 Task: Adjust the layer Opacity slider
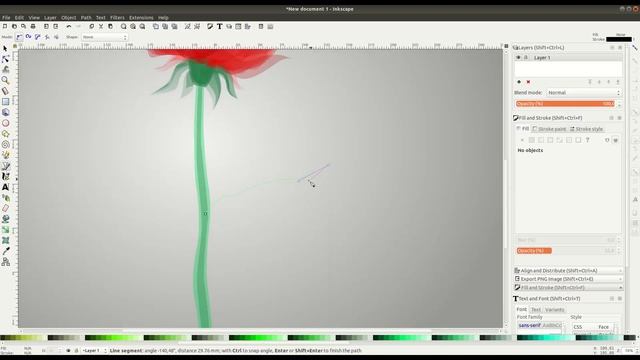(x=565, y=104)
